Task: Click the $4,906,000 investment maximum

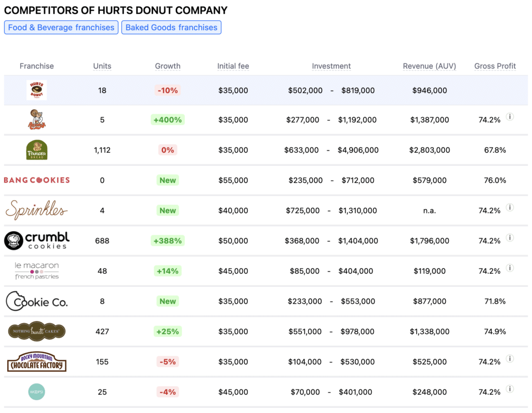Action: (x=358, y=150)
